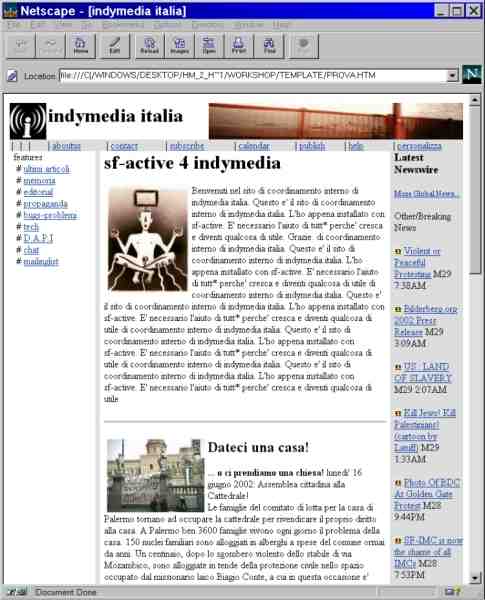
Task: Open the contact nav link
Action: [x=124, y=146]
